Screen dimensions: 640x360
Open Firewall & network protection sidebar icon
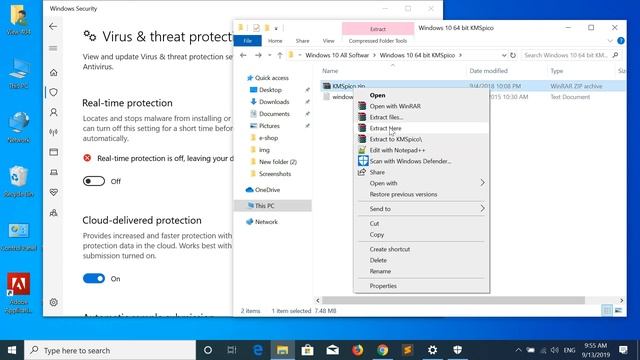[x=53, y=132]
